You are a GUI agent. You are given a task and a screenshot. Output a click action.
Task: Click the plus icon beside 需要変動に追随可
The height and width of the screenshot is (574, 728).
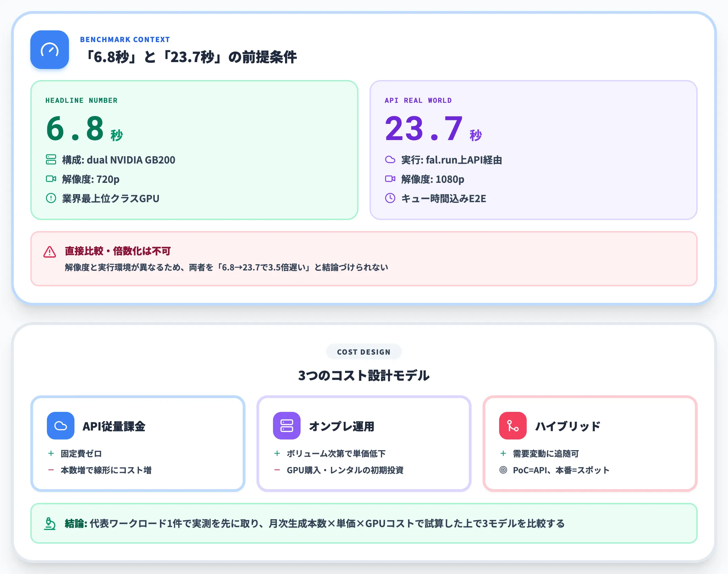(x=503, y=453)
